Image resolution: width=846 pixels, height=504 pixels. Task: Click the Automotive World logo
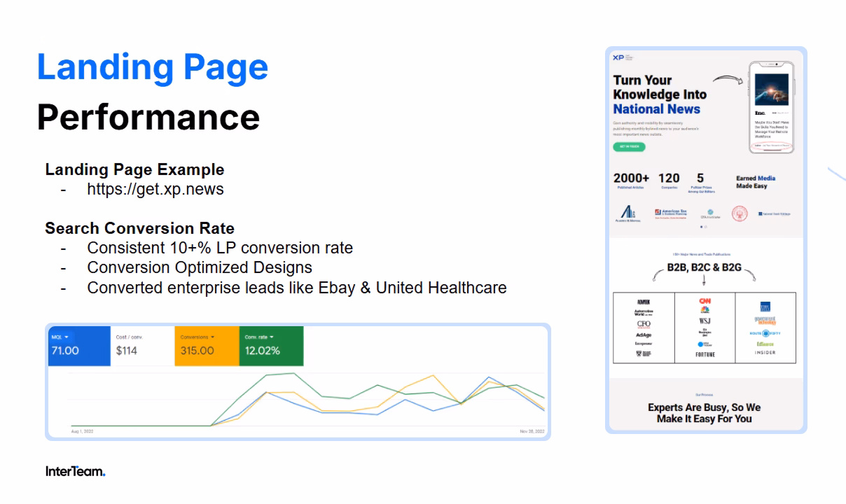click(x=644, y=312)
